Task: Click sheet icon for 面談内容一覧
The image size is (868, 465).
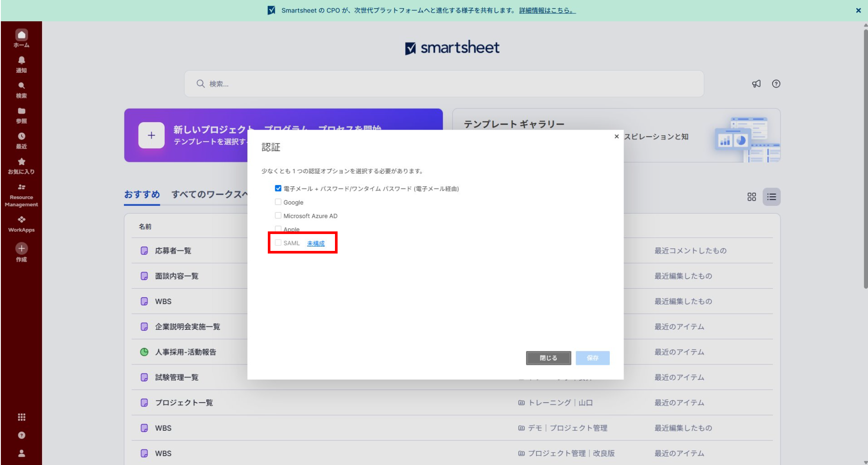Action: click(x=144, y=276)
